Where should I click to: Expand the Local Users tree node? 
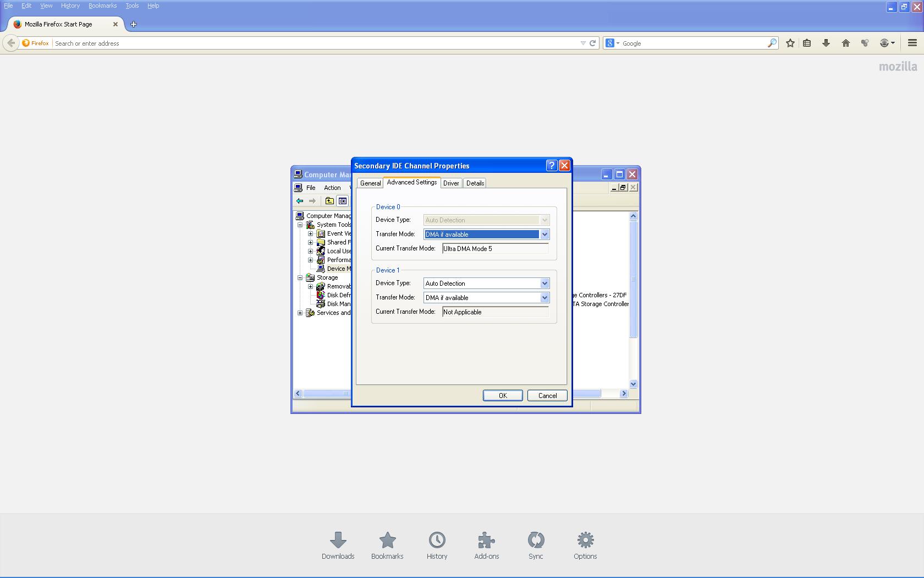[x=311, y=251]
